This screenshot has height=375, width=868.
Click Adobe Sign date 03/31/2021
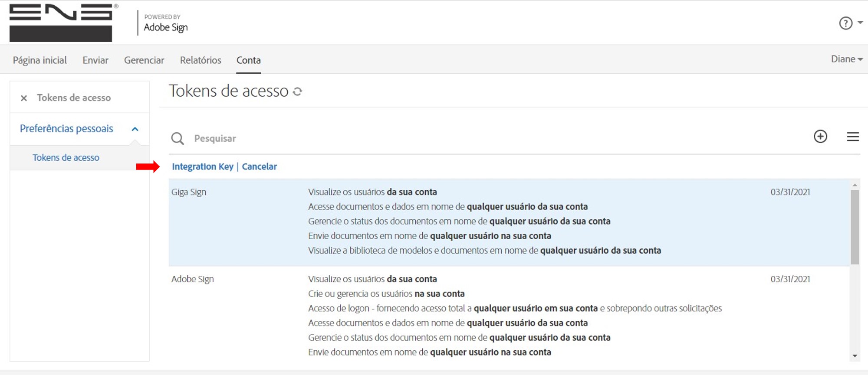(x=790, y=279)
